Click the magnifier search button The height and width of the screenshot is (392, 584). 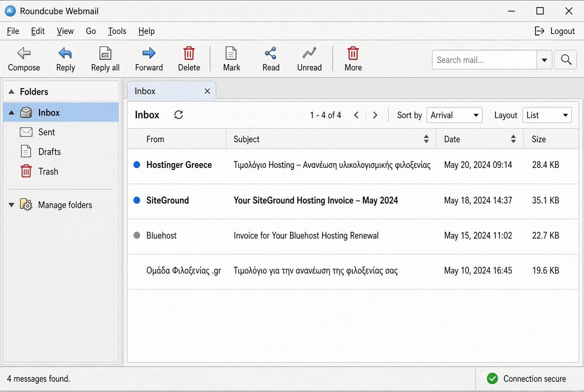click(566, 59)
